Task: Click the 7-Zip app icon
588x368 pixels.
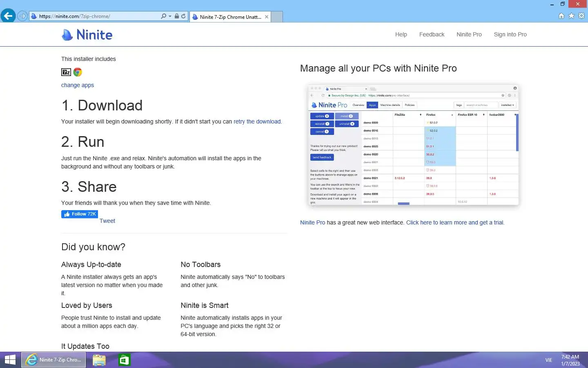Action: pyautogui.click(x=66, y=72)
